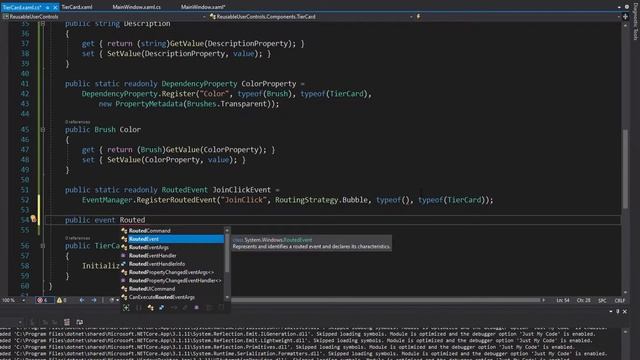Open the ReusableUserControls.Components.TierCard type dropdown
The width and height of the screenshot is (640, 360).
(x=311, y=17)
